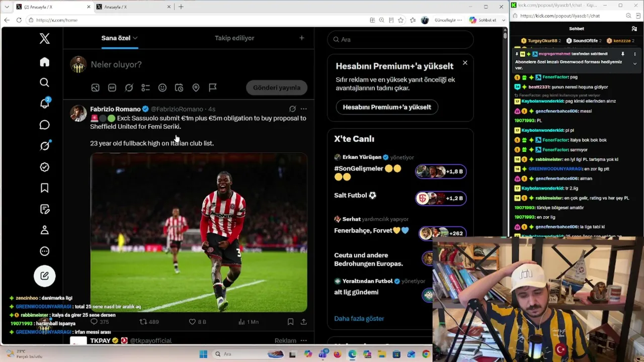Open the pinned message three-dot menu in Kick chat
The width and height of the screenshot is (644, 362).
pyautogui.click(x=634, y=54)
